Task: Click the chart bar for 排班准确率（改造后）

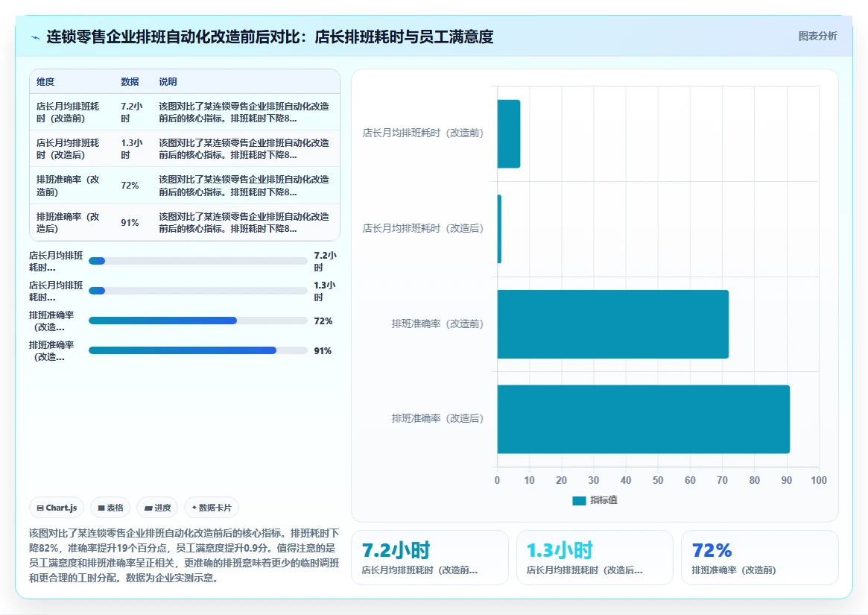Action: click(x=643, y=420)
